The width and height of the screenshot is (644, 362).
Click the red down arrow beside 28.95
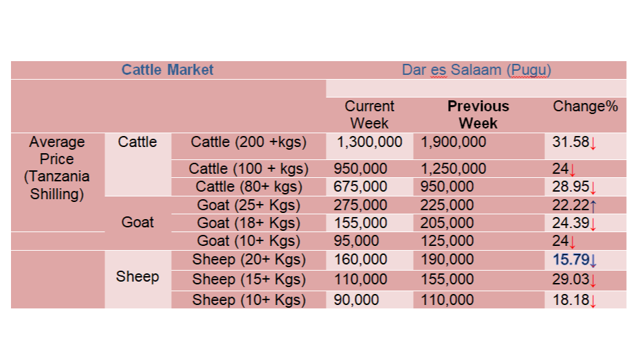click(x=593, y=188)
